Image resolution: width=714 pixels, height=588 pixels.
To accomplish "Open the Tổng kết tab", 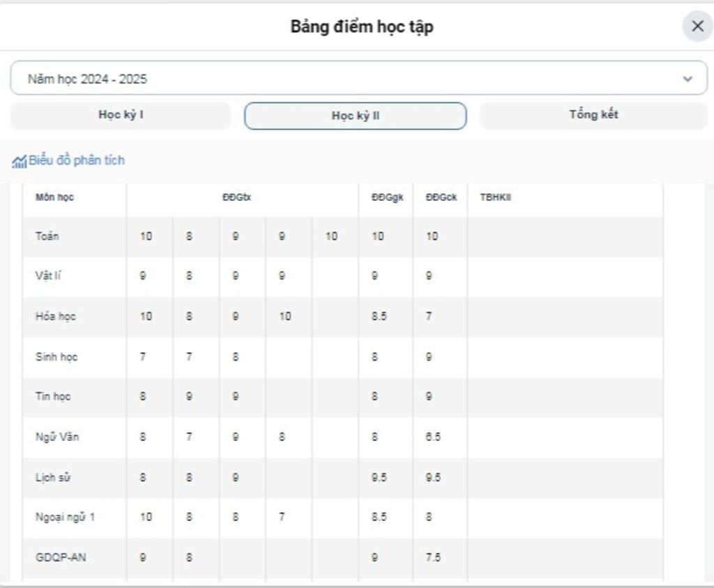I will [x=593, y=115].
